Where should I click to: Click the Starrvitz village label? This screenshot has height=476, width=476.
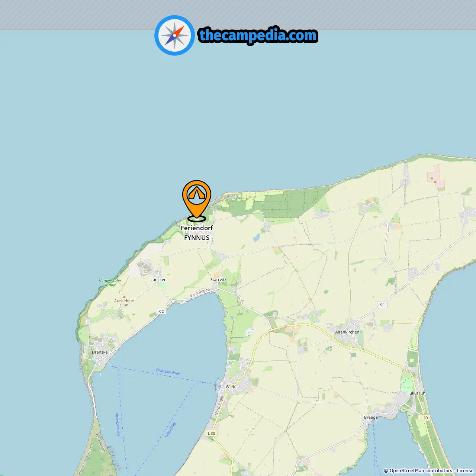[x=218, y=280]
